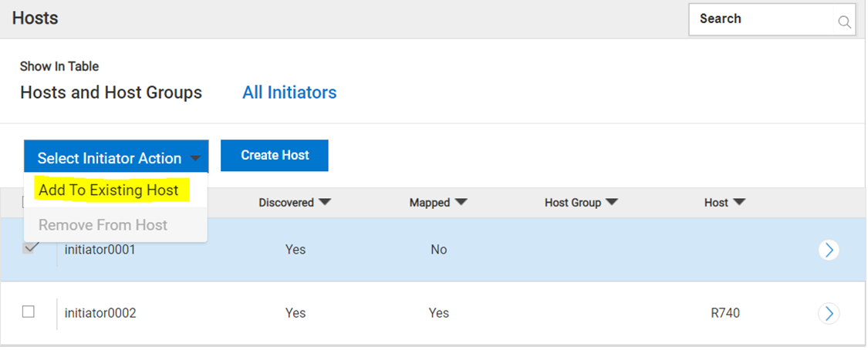Sort by Host Group column arrow

point(613,203)
